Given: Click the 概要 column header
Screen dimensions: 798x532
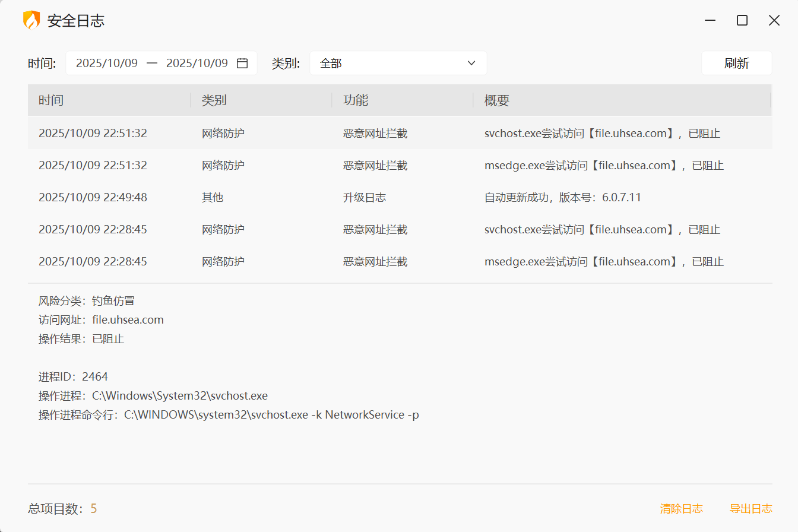Looking at the screenshot, I should coord(497,100).
